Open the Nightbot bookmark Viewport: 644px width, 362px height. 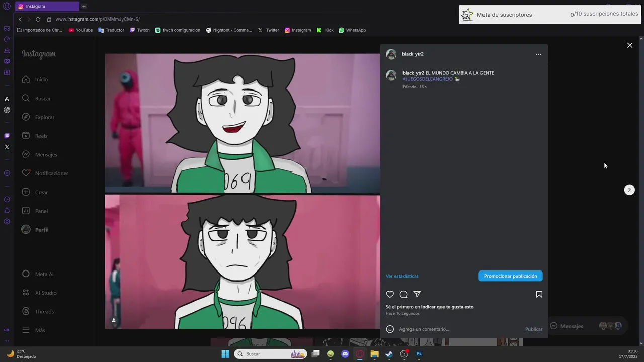(x=229, y=30)
